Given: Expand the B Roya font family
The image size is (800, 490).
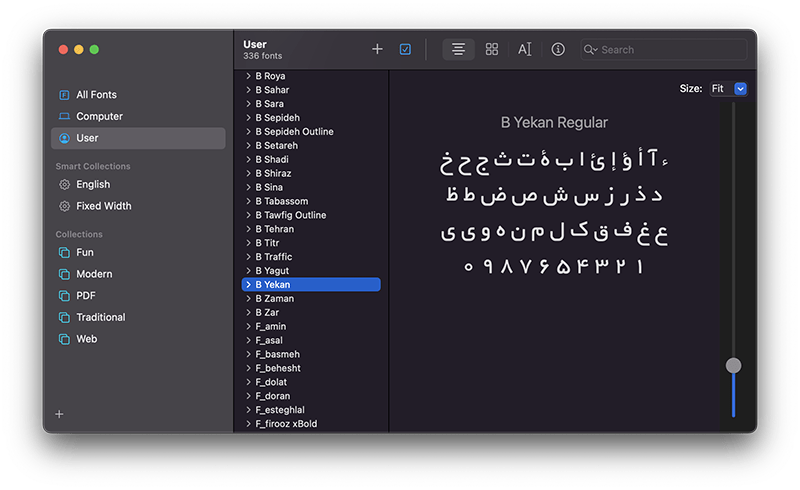Looking at the screenshot, I should [x=248, y=76].
